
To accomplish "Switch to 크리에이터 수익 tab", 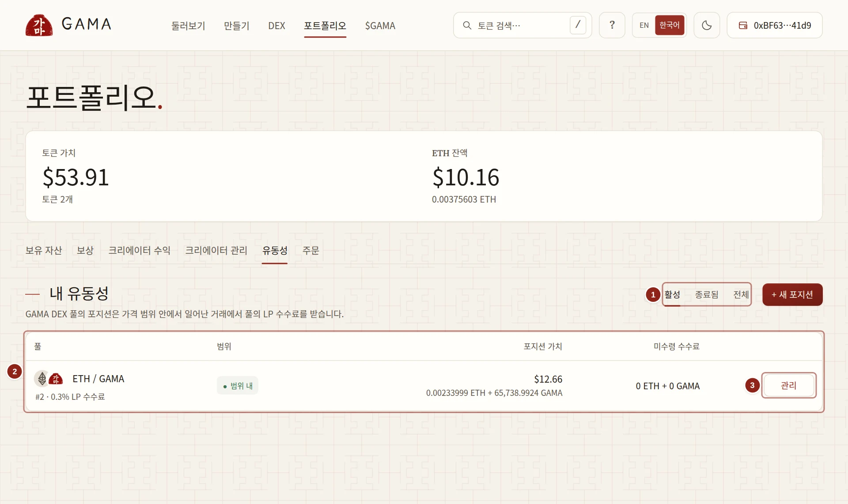I will pyautogui.click(x=139, y=251).
